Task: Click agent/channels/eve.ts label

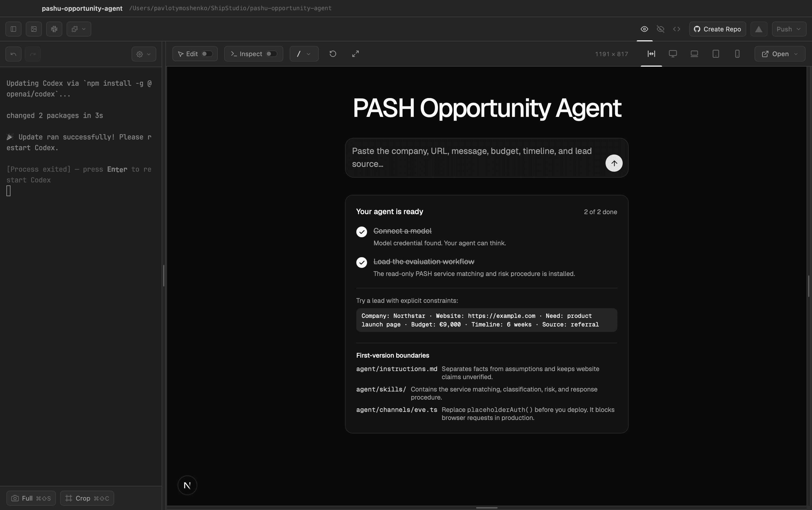Action: [x=397, y=410]
